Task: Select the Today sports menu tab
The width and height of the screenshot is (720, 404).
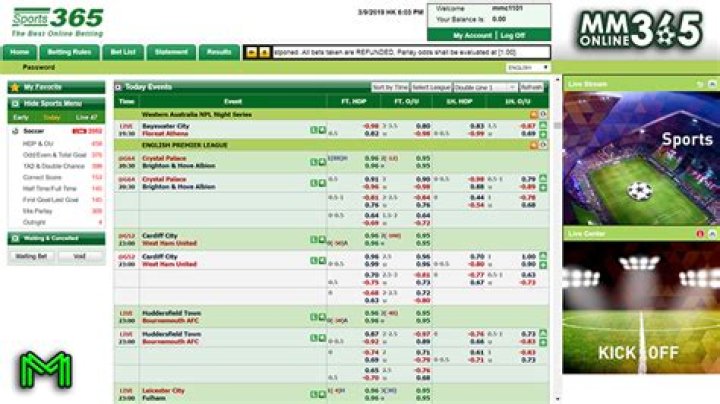Action: pos(51,118)
